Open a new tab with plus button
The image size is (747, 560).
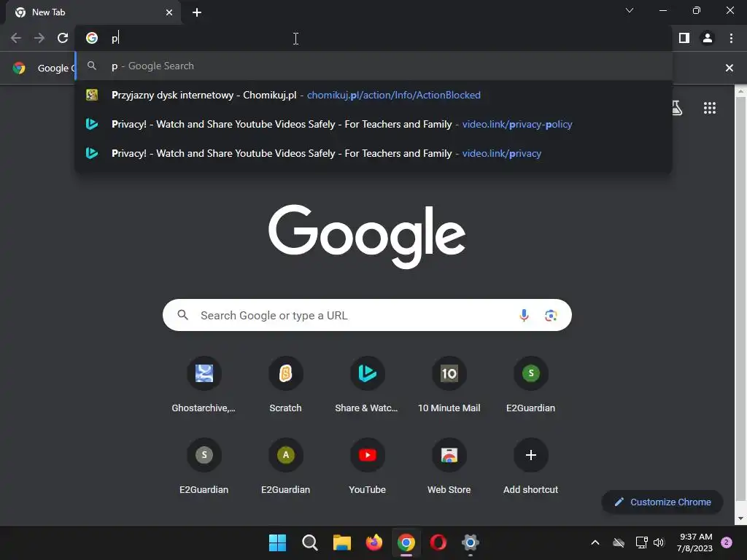click(x=197, y=12)
